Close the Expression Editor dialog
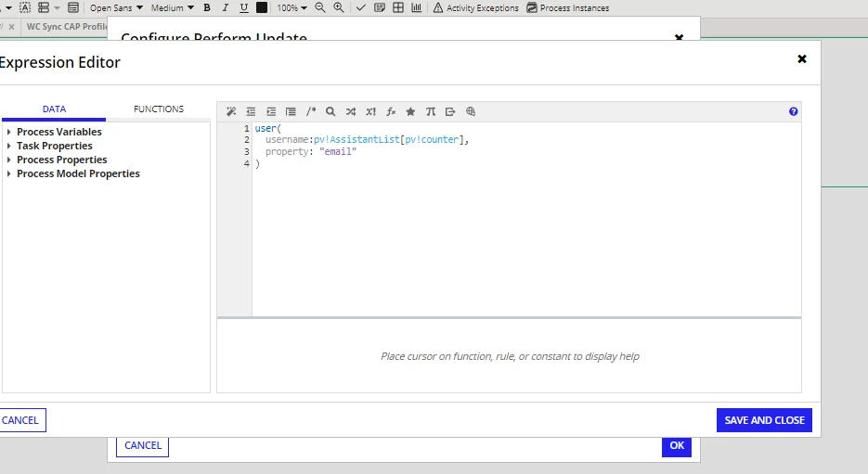 pyautogui.click(x=801, y=58)
